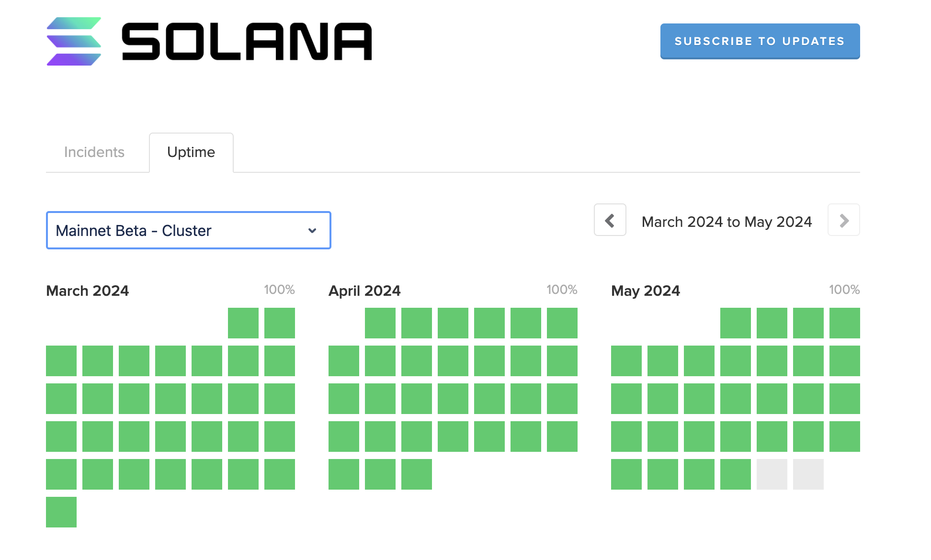The width and height of the screenshot is (931, 560).
Task: Click the March 2024 100% uptime label
Action: pos(279,290)
